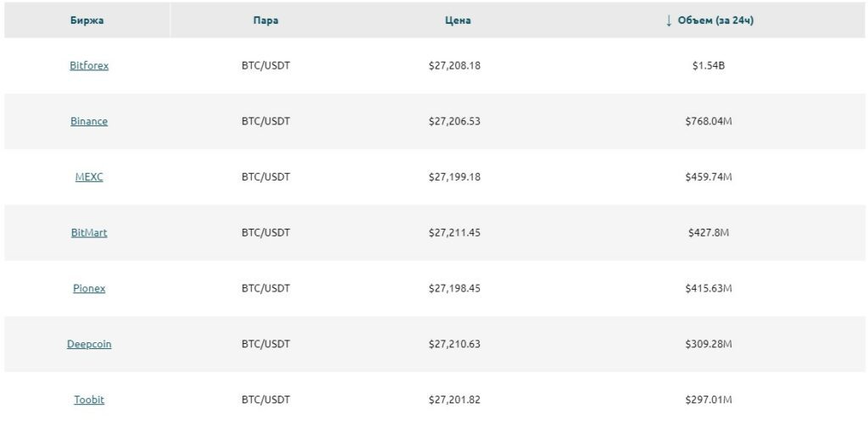Open the Pionex exchange link
The width and height of the screenshot is (868, 427).
coord(89,288)
